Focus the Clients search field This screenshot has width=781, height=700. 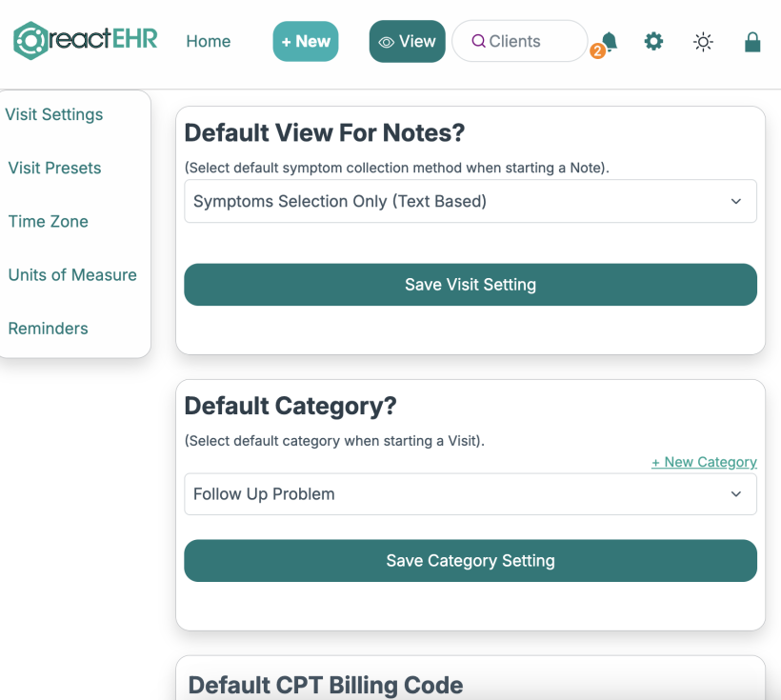click(x=519, y=41)
